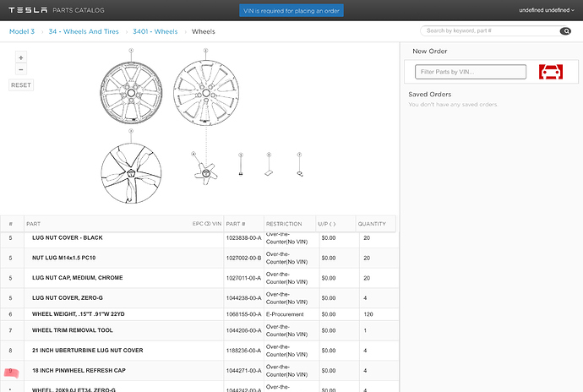Click the red car VIN icon

[x=551, y=72]
